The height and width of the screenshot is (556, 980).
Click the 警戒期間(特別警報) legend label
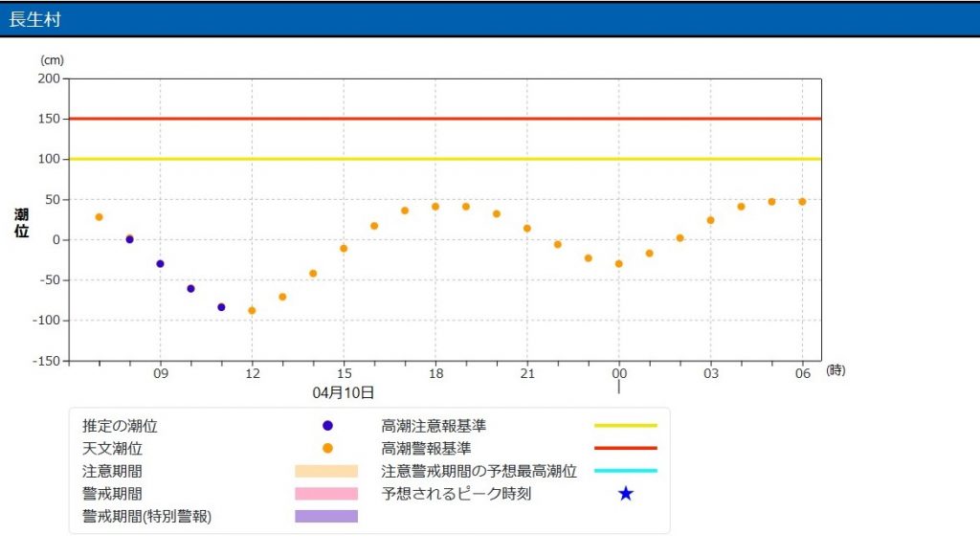coord(146,517)
